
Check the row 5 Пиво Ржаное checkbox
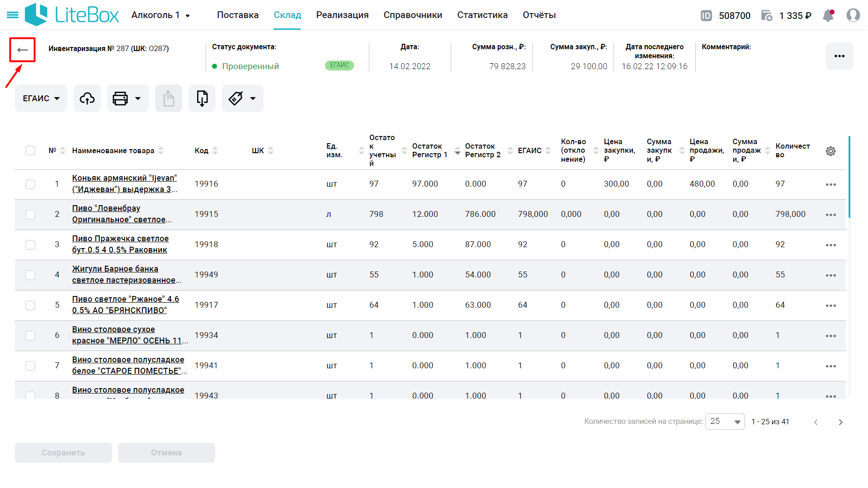[x=30, y=305]
